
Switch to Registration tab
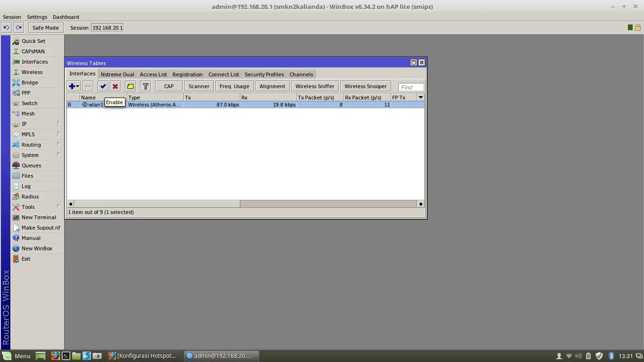[x=187, y=74]
